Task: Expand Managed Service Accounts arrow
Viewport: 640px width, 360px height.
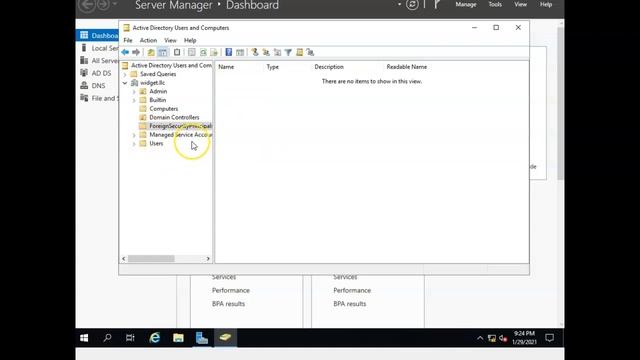Action: pos(134,135)
